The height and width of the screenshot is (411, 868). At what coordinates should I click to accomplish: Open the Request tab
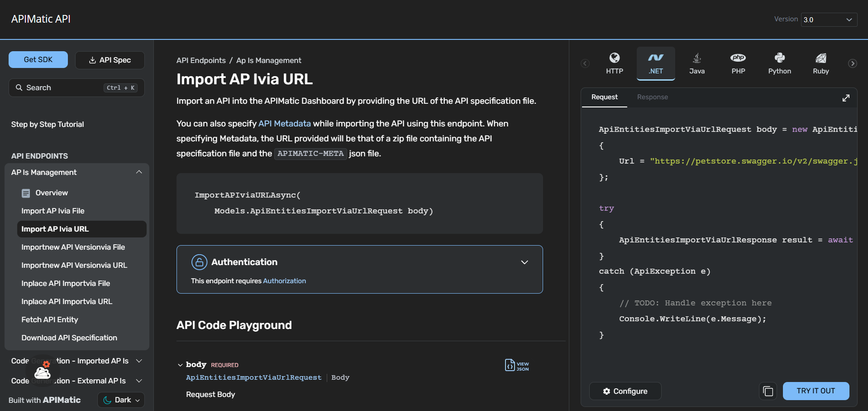604,97
